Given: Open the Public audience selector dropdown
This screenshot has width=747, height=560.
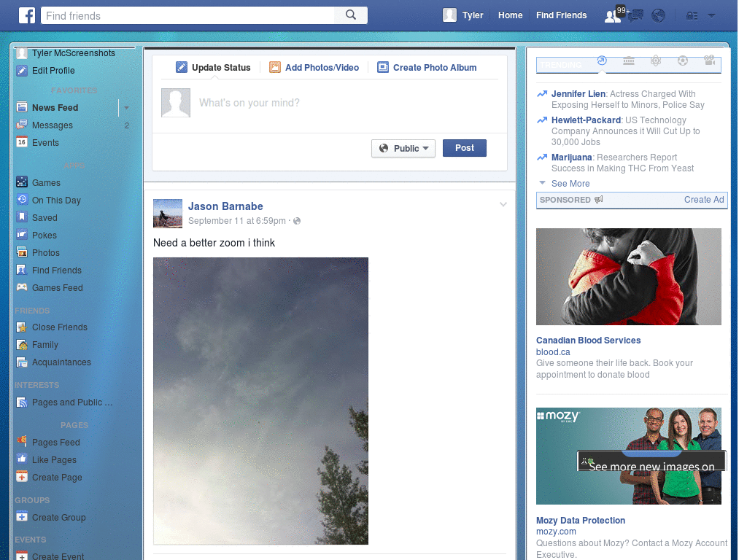Looking at the screenshot, I should coord(403,148).
